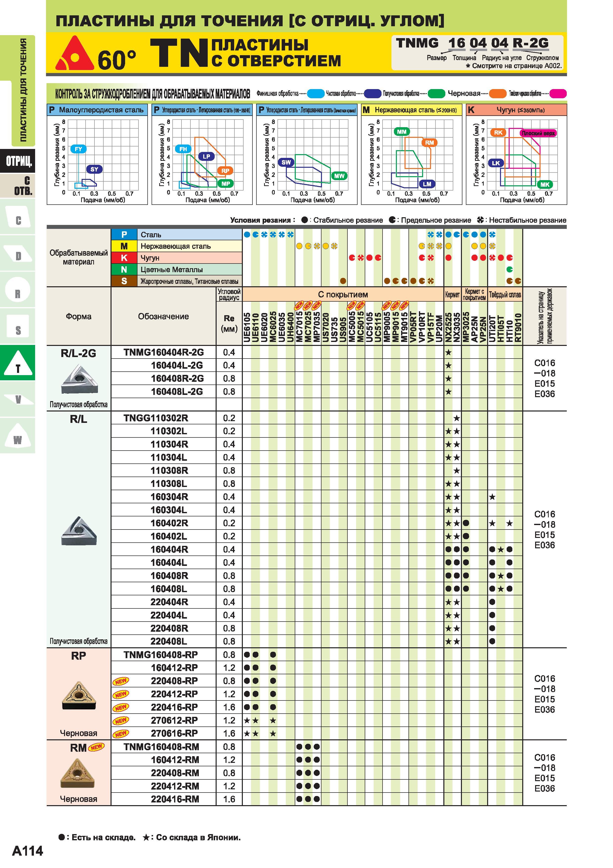
Task: Click the Нестабильное резание legend text
Action: (x=528, y=220)
